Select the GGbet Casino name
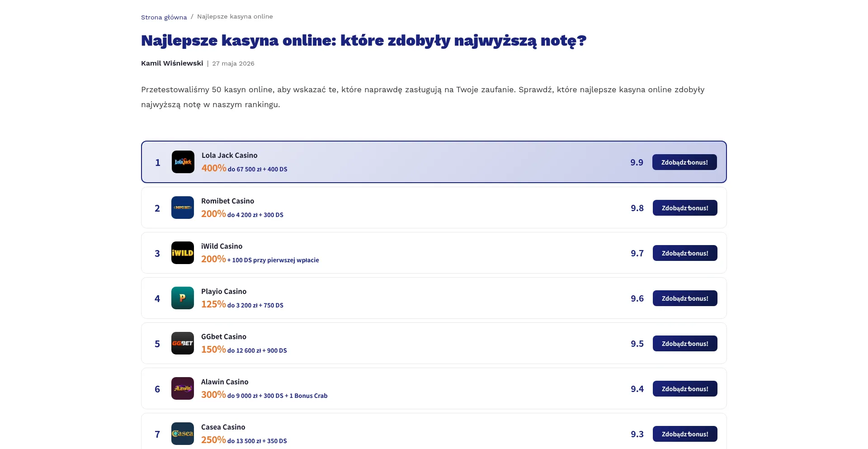This screenshot has width=868, height=449. (x=224, y=336)
